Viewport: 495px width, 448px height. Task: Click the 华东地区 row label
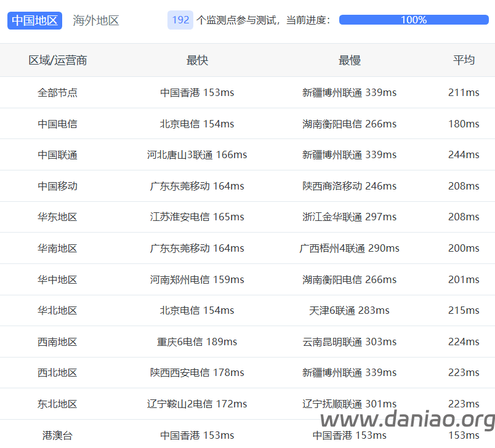57,217
